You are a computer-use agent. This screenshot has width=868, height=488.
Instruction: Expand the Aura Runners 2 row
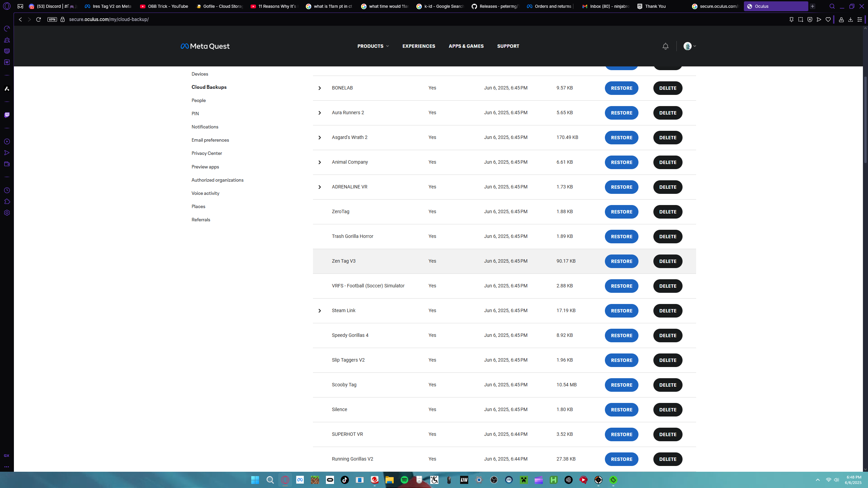point(319,113)
